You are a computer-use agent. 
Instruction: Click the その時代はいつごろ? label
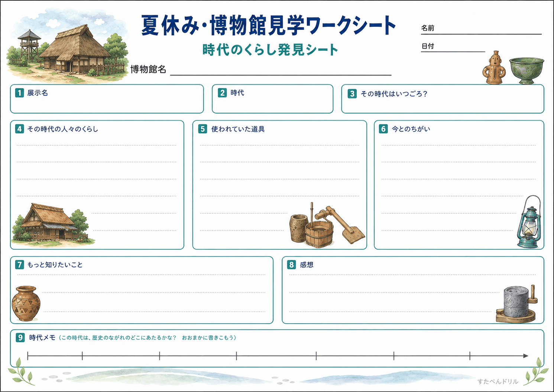[394, 94]
